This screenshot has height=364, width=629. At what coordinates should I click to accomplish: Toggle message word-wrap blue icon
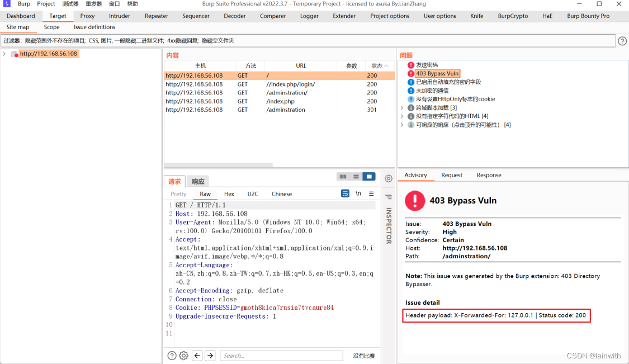click(345, 193)
